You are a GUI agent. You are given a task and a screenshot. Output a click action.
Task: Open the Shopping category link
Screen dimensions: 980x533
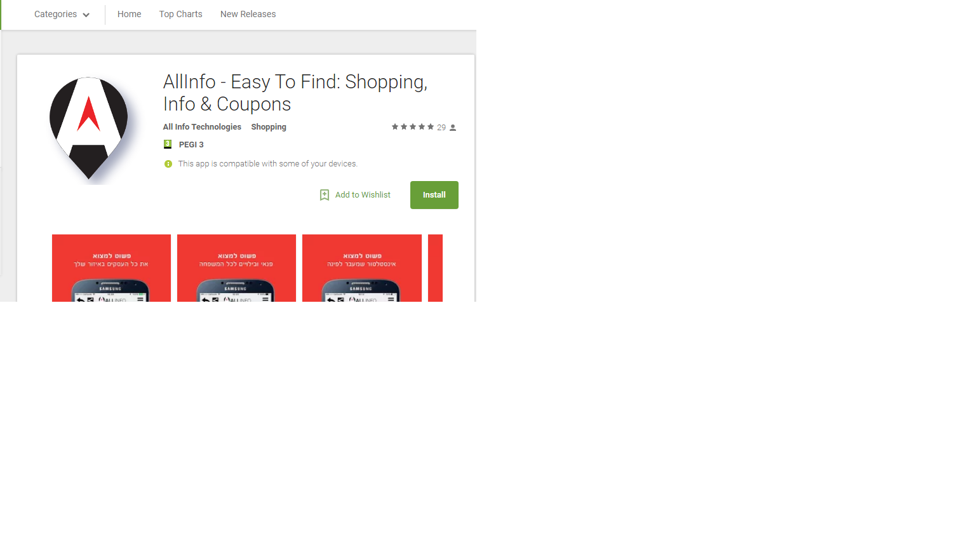click(x=269, y=127)
